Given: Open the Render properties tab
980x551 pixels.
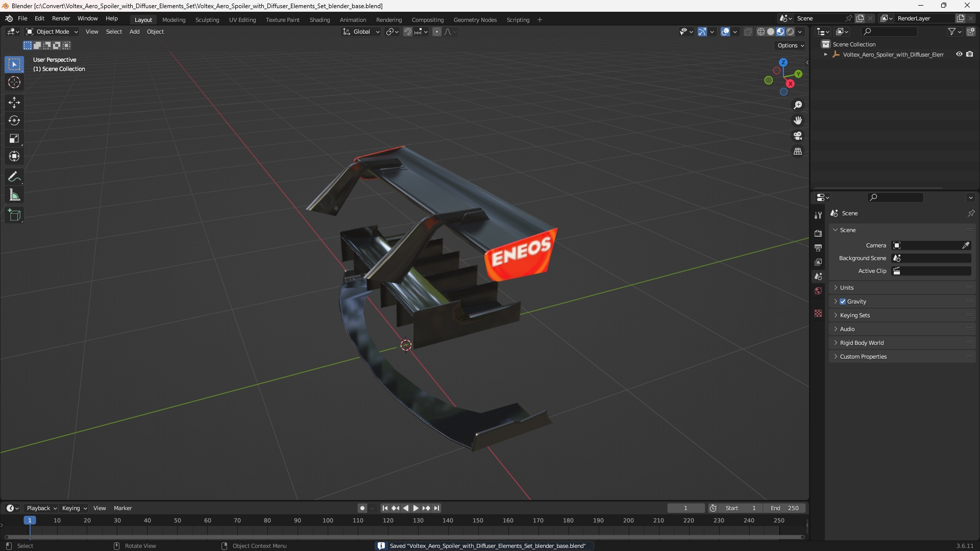Looking at the screenshot, I should (x=818, y=233).
